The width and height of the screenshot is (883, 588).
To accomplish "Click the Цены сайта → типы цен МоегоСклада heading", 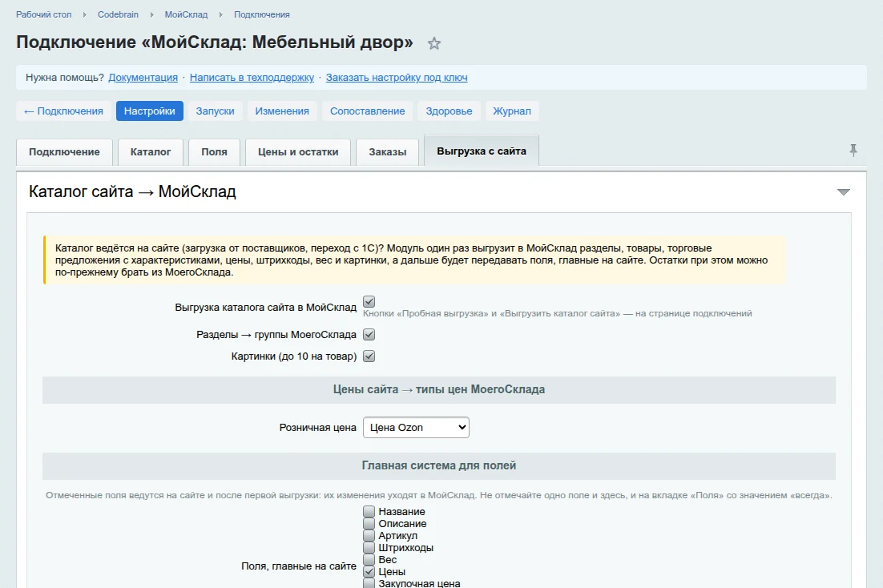I will [438, 390].
